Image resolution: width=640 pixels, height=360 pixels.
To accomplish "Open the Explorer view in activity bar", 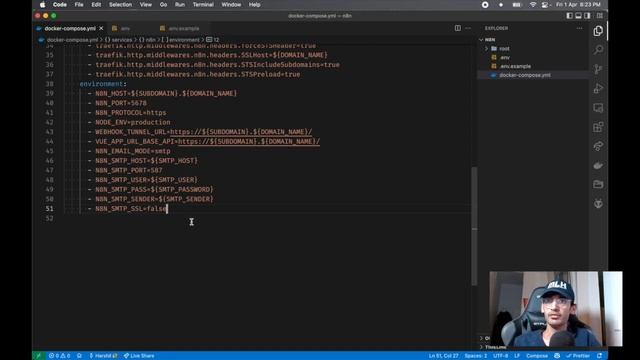I will 598,31.
